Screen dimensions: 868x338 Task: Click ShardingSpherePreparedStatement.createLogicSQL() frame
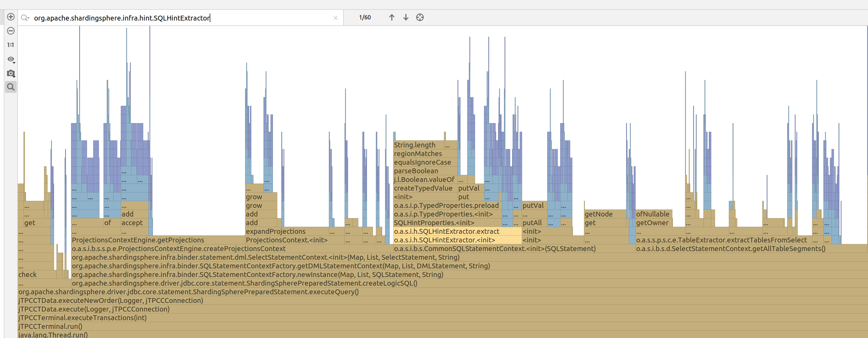245,283
